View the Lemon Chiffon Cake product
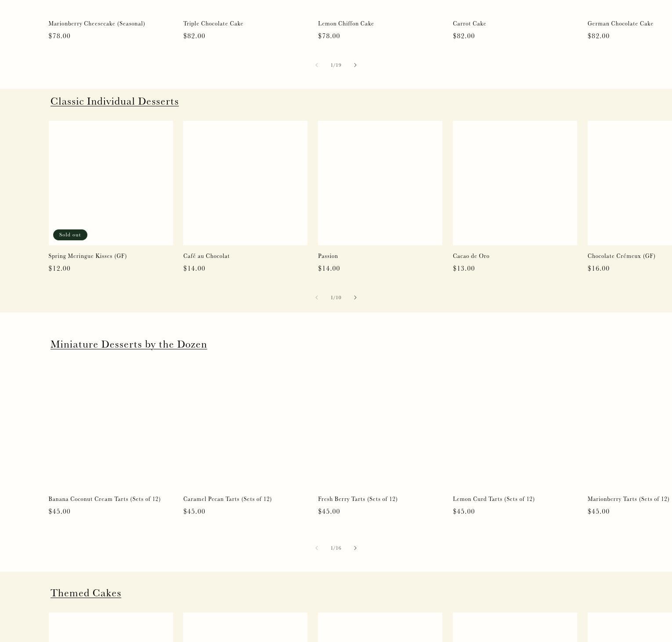 coord(346,24)
